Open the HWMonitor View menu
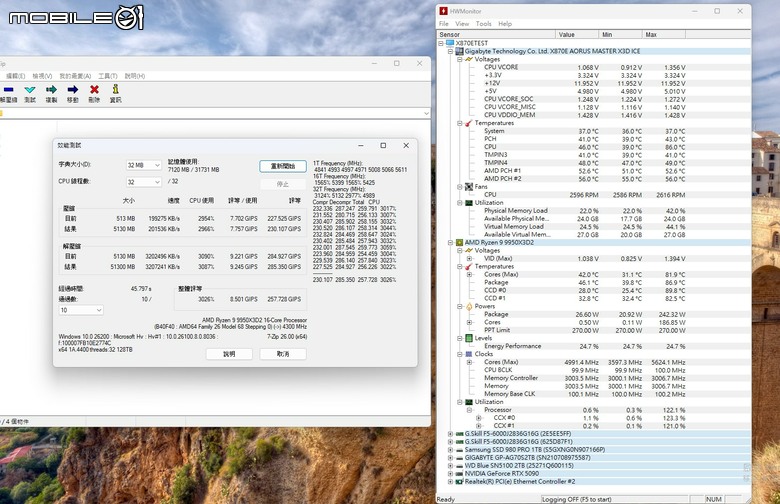The height and width of the screenshot is (504, 780). pyautogui.click(x=462, y=23)
